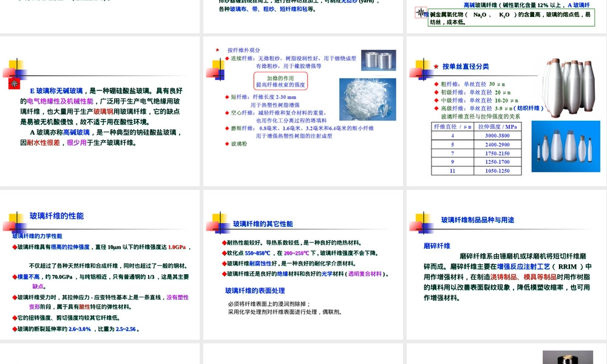Select the chopped glass fiber photo
The height and width of the screenshot is (364, 607).
click(368, 99)
